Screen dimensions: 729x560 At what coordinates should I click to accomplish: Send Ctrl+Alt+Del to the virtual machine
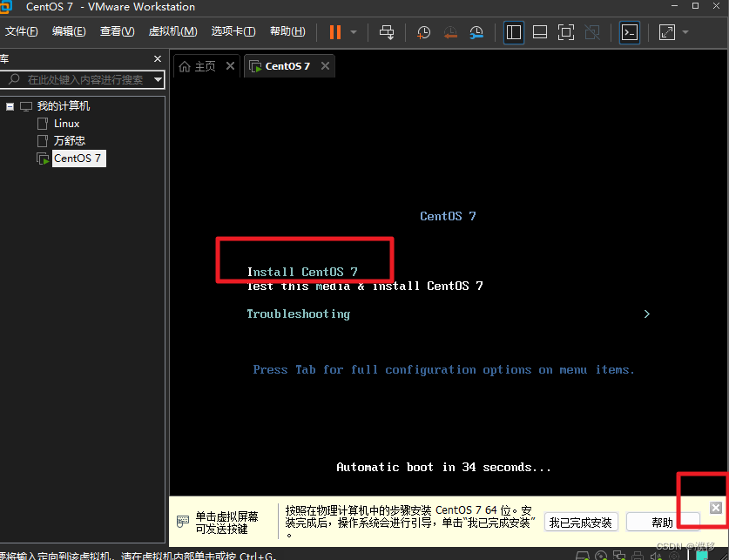coord(387,32)
